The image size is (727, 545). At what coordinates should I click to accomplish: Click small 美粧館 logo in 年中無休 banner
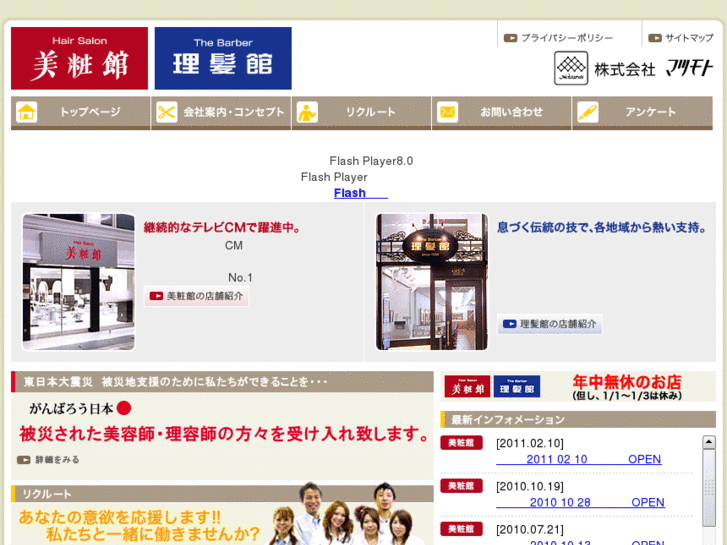tap(467, 387)
